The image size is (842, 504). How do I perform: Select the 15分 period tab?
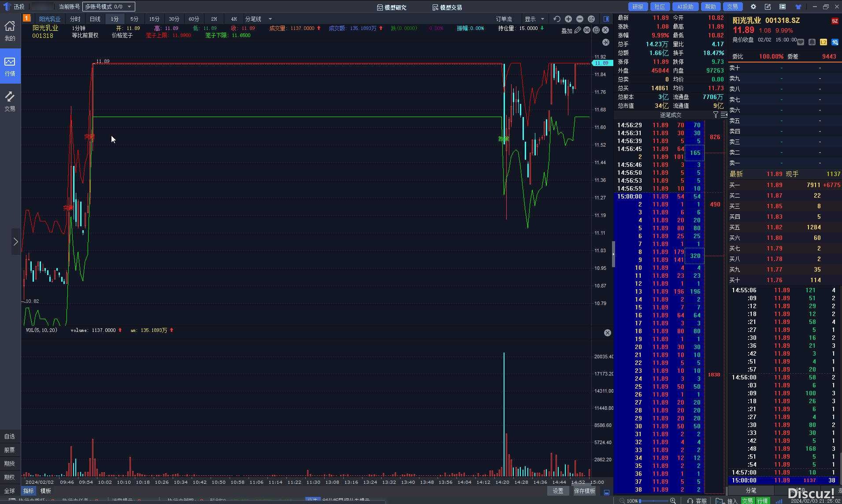(154, 19)
